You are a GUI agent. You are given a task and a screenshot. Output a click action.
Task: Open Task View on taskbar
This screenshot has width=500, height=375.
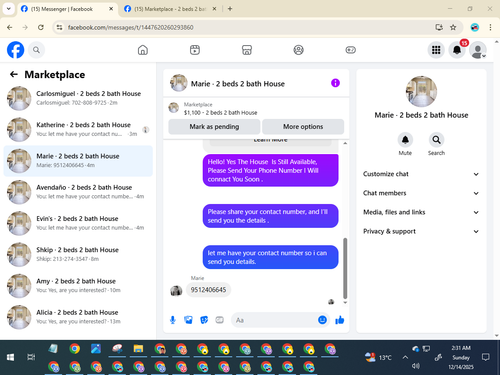coord(31,357)
